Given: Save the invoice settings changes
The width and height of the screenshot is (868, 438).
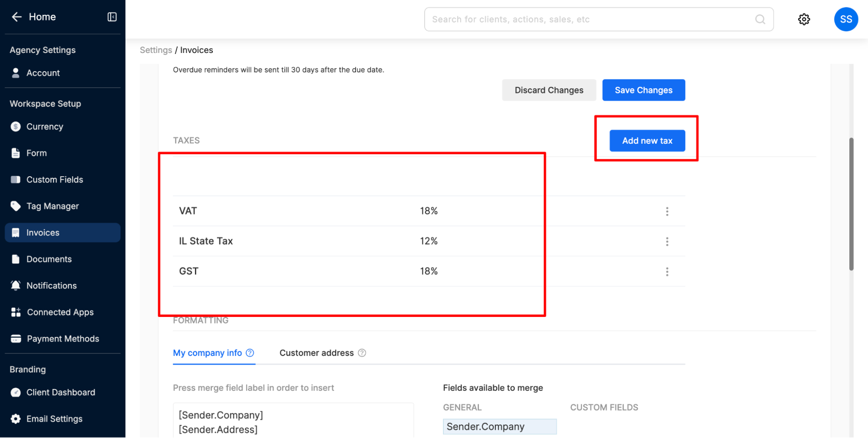Looking at the screenshot, I should click(x=643, y=90).
